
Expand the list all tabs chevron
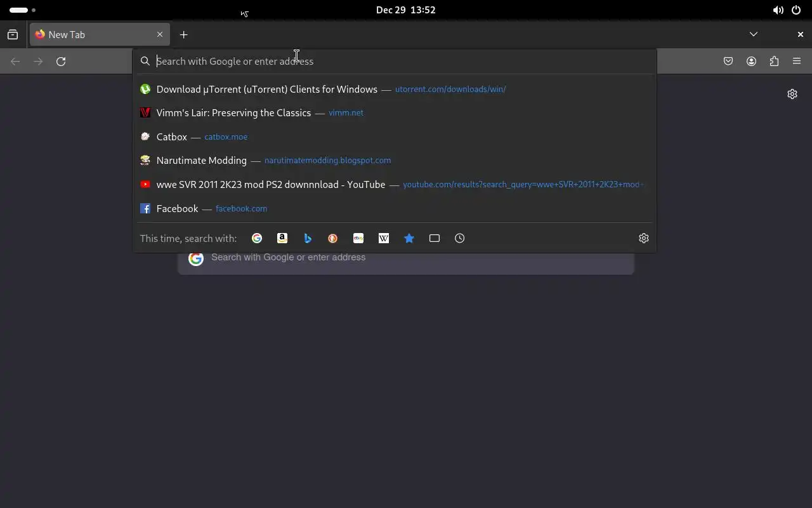click(754, 34)
